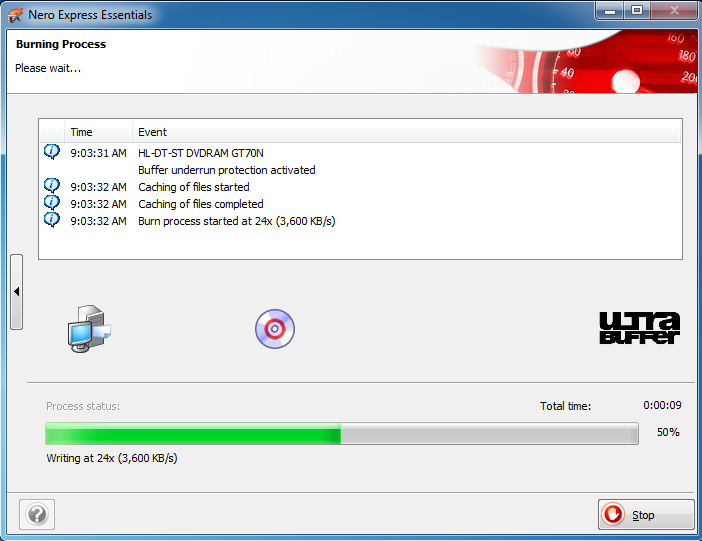Open help with the question mark button
Image resolution: width=702 pixels, height=541 pixels.
click(37, 515)
